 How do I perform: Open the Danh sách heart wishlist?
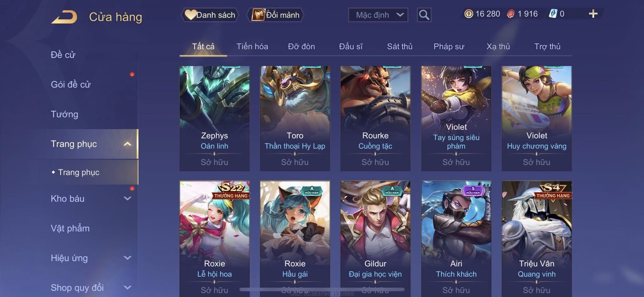coord(210,15)
